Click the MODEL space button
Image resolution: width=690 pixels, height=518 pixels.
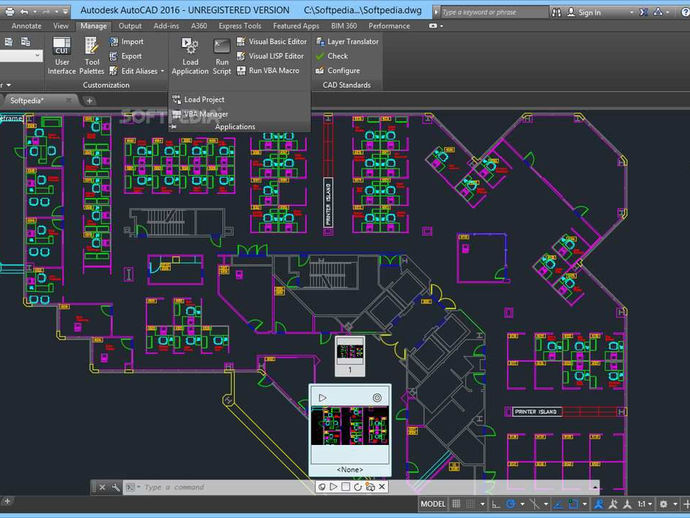(433, 504)
